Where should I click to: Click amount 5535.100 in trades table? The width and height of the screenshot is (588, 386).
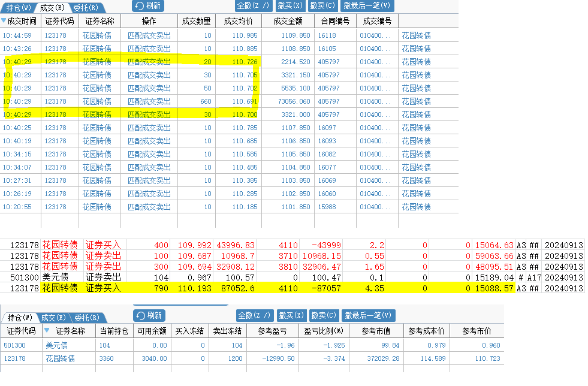pyautogui.click(x=295, y=88)
